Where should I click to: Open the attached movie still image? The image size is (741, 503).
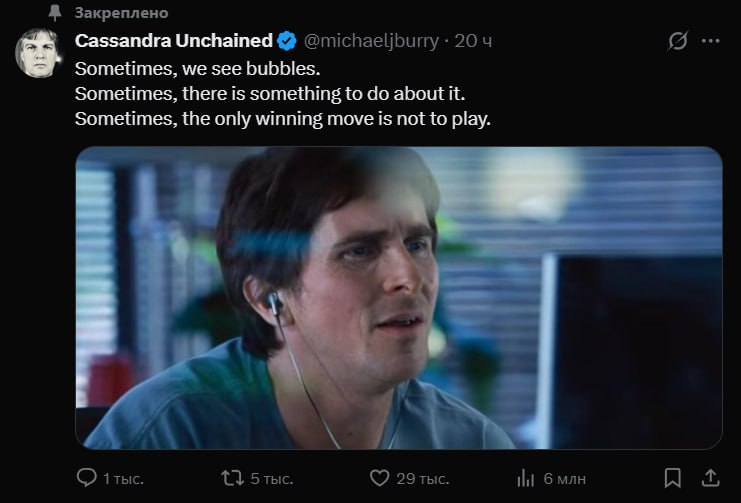point(398,297)
